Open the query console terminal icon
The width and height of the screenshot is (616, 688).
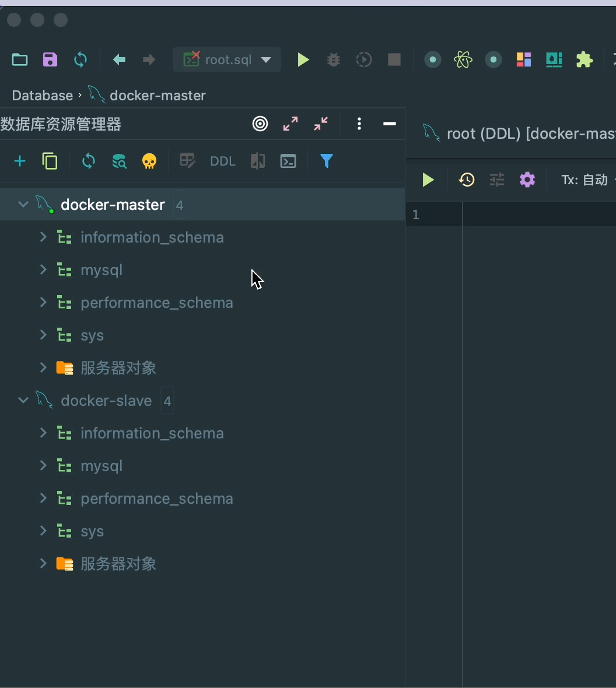pos(288,161)
